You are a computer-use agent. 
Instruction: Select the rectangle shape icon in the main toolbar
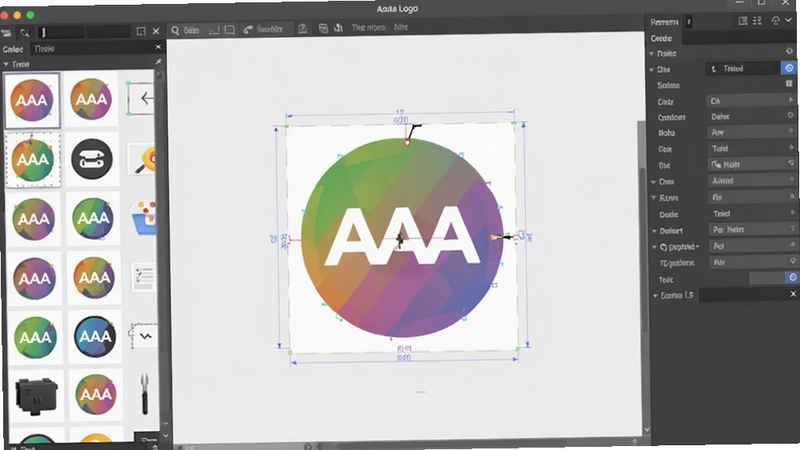[230, 30]
